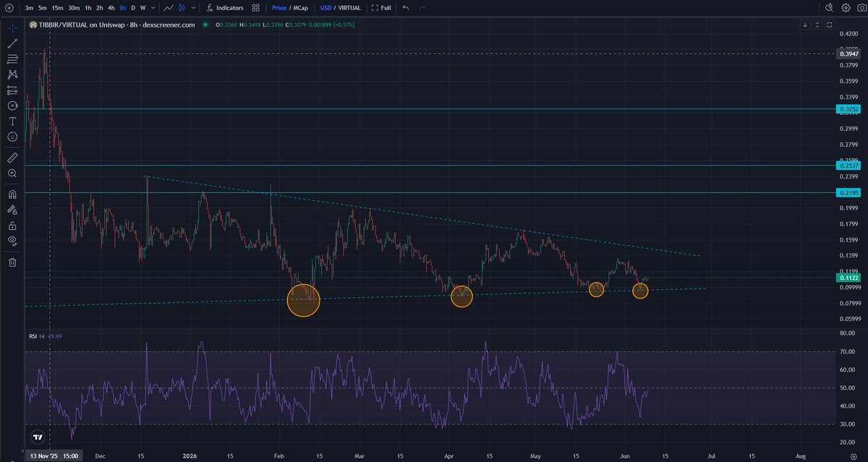Switch to the 3m timeframe
Viewport: 868px width, 462px height.
click(30, 8)
